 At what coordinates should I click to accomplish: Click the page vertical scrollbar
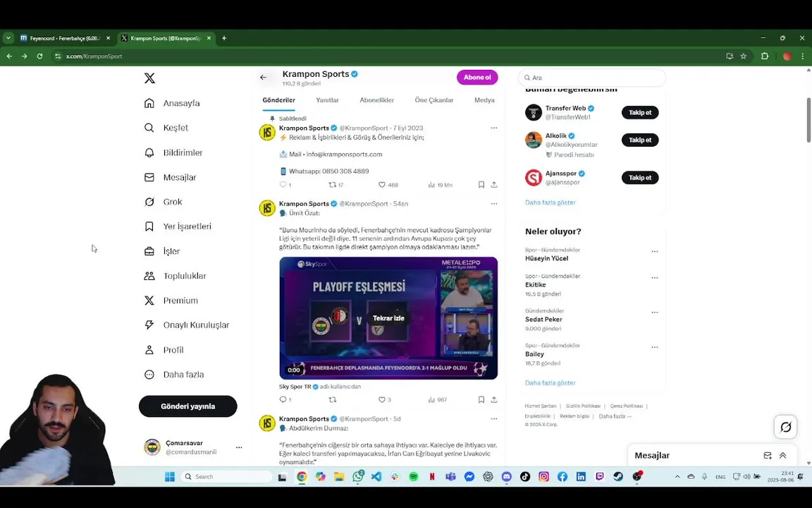[808, 120]
